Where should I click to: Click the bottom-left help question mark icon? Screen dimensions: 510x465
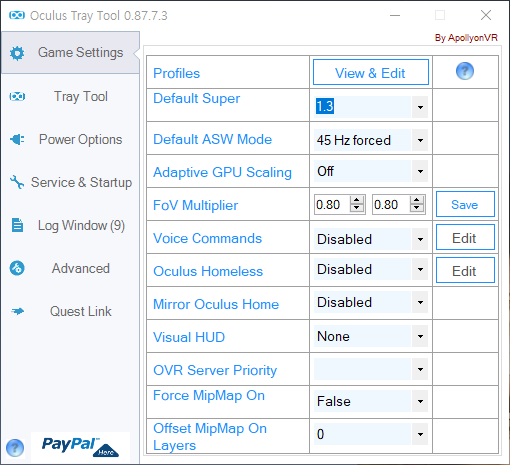pyautogui.click(x=15, y=448)
